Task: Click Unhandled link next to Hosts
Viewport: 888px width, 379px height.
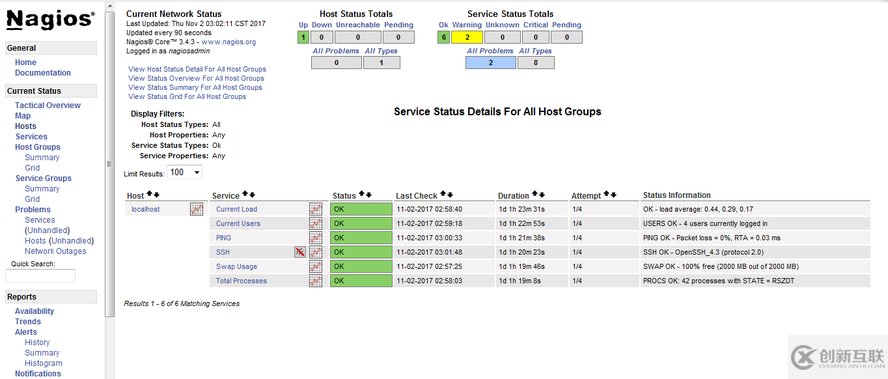Action: click(72, 241)
